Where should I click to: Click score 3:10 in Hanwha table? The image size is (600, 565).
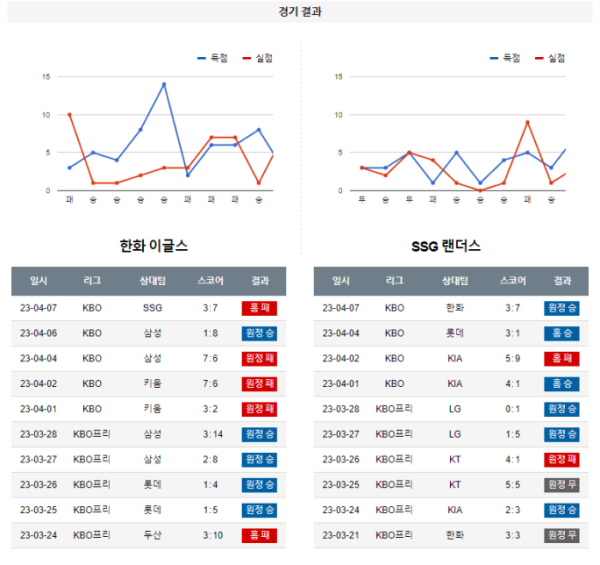click(213, 536)
